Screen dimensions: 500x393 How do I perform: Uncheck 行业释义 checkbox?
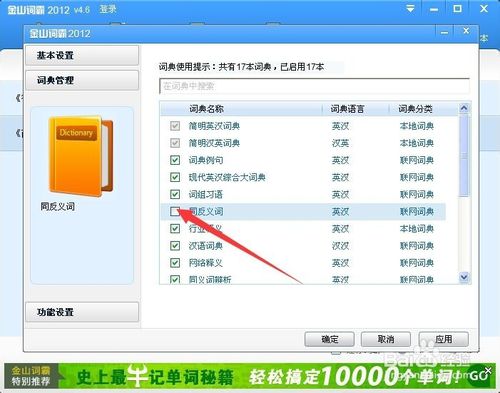175,229
